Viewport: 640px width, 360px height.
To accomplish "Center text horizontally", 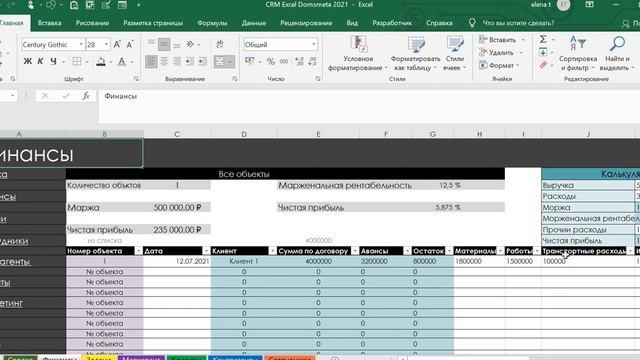I will click(164, 62).
